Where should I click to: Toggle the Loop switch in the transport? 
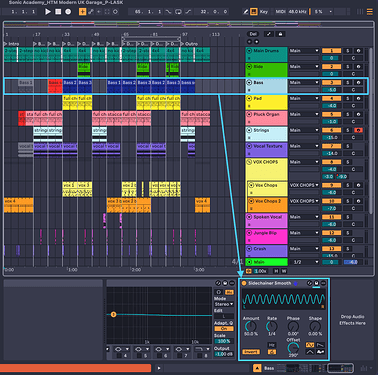click(178, 12)
